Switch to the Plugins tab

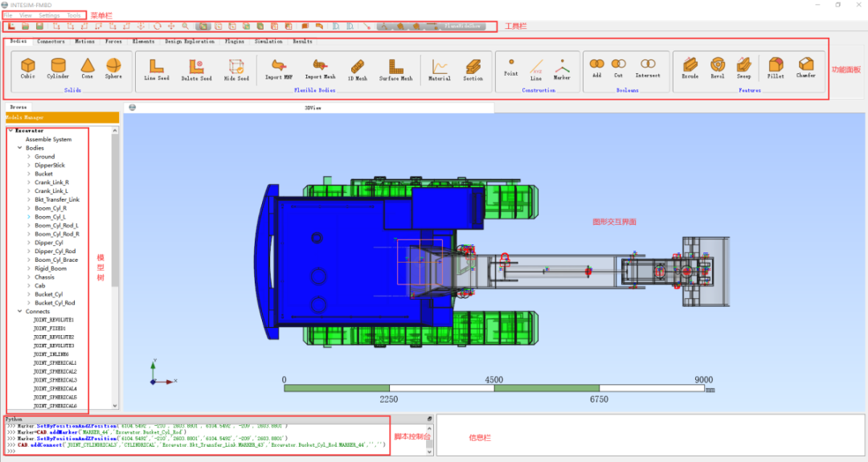point(235,42)
